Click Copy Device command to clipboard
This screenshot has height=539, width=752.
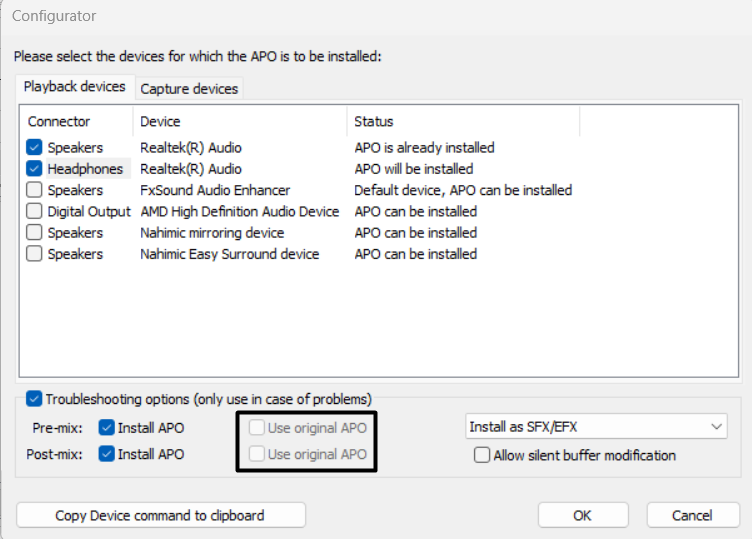tap(161, 515)
